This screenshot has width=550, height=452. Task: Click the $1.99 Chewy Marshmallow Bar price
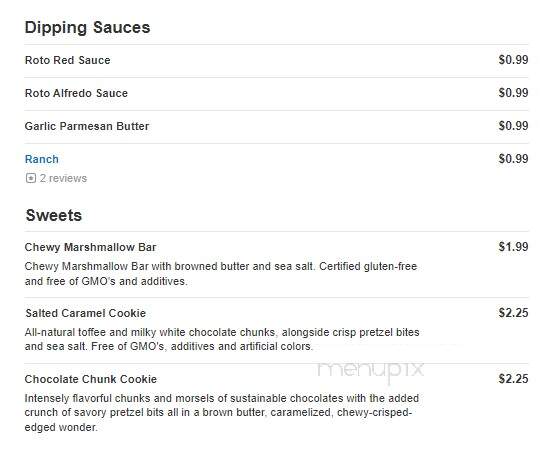tap(514, 247)
